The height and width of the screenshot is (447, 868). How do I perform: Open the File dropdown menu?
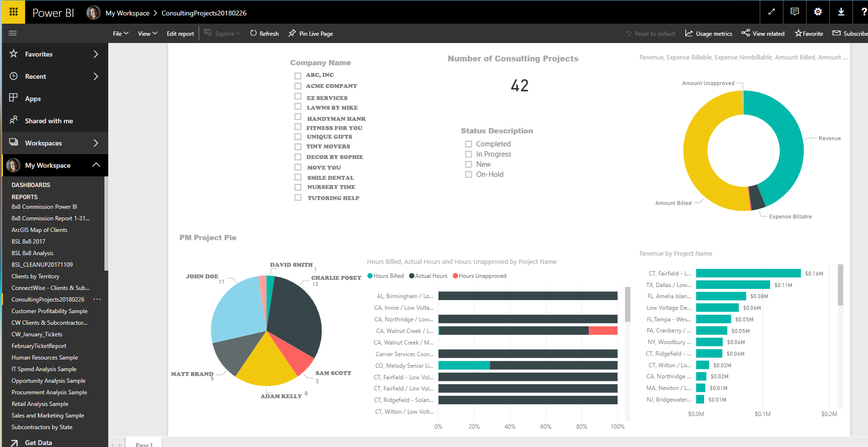click(x=120, y=33)
